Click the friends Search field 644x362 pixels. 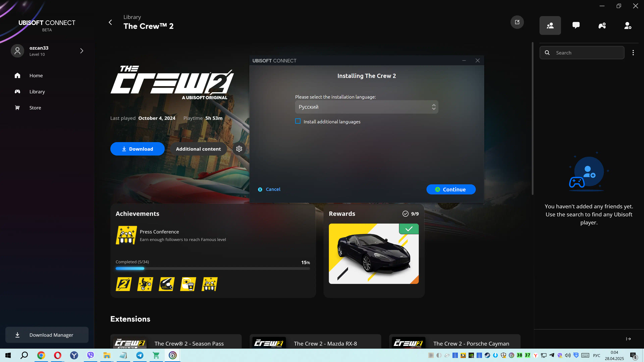point(582,53)
